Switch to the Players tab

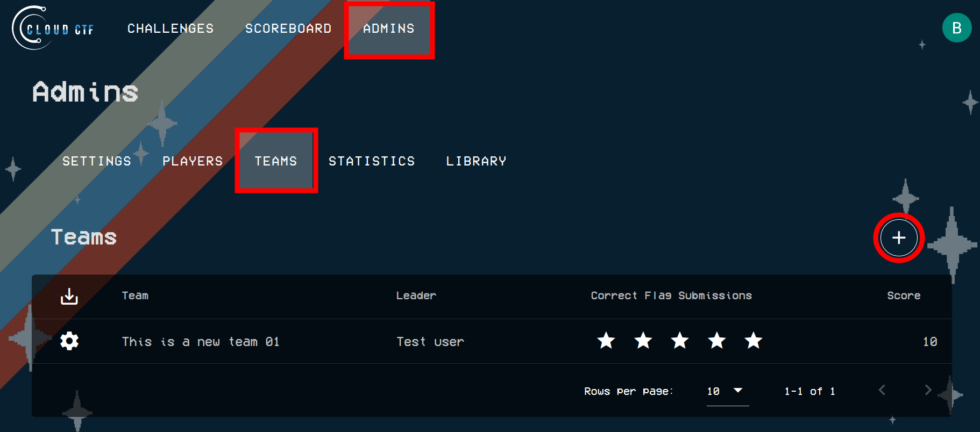(x=193, y=161)
